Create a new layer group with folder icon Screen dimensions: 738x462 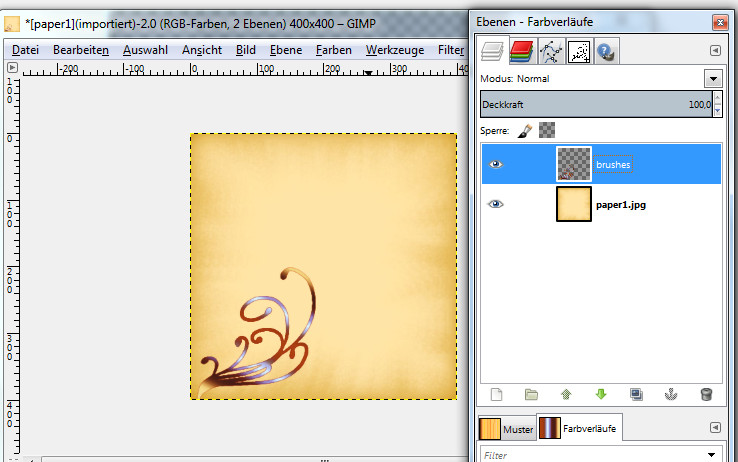531,394
